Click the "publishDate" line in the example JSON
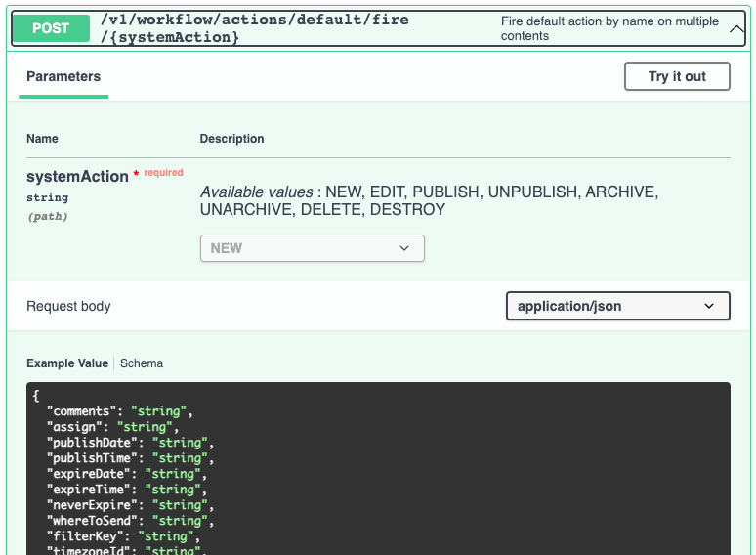The height and width of the screenshot is (555, 756). tap(130, 443)
